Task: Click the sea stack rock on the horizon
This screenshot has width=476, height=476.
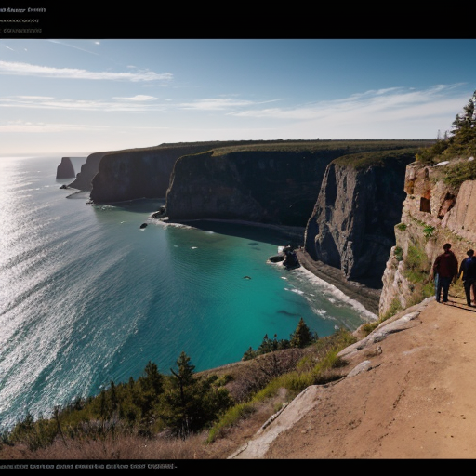Action: tap(65, 167)
